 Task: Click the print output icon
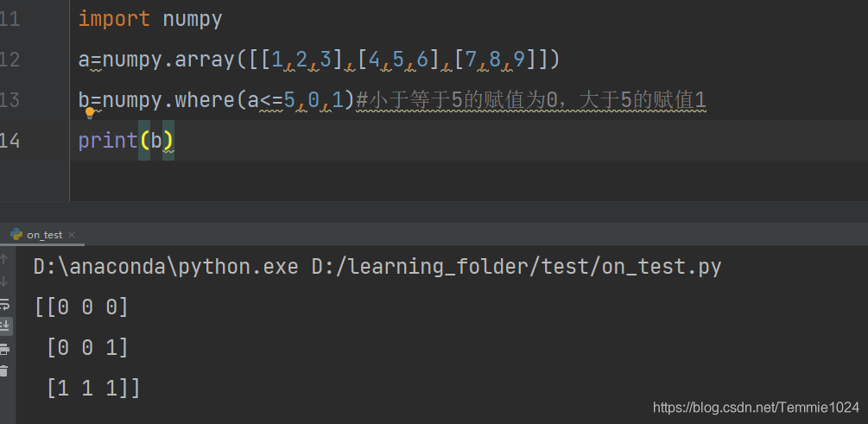4,349
